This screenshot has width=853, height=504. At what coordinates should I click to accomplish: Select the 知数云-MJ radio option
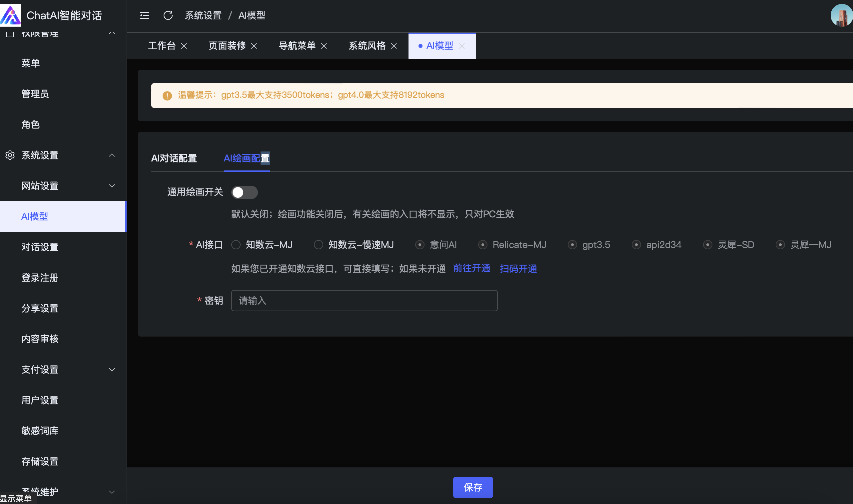[x=236, y=245]
